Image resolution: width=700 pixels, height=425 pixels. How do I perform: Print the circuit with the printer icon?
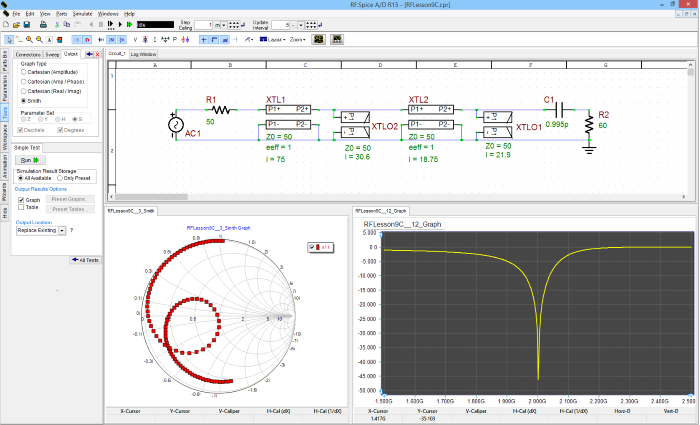(43, 25)
